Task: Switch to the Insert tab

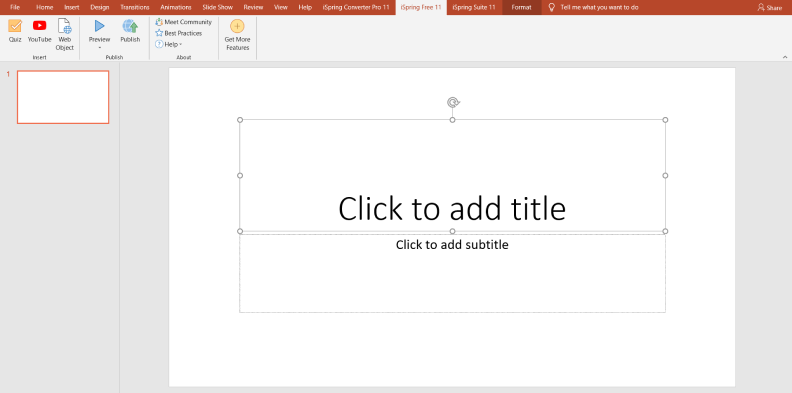Action: coord(72,8)
